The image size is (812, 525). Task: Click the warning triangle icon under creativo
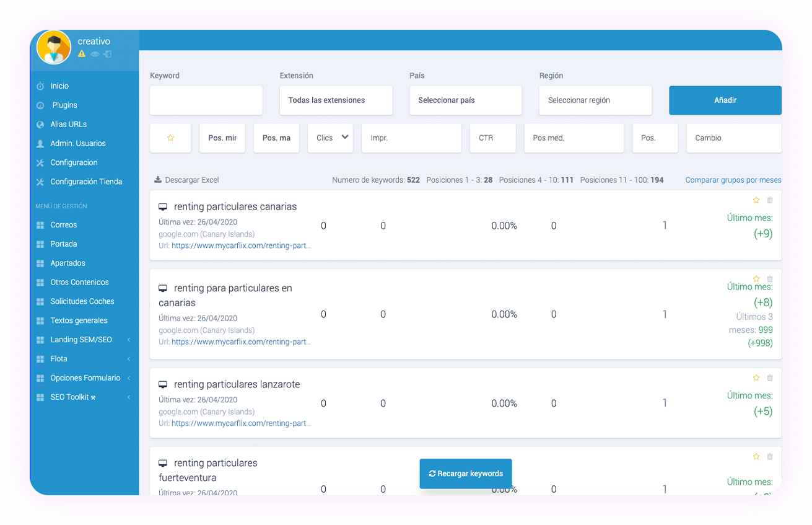pos(82,55)
